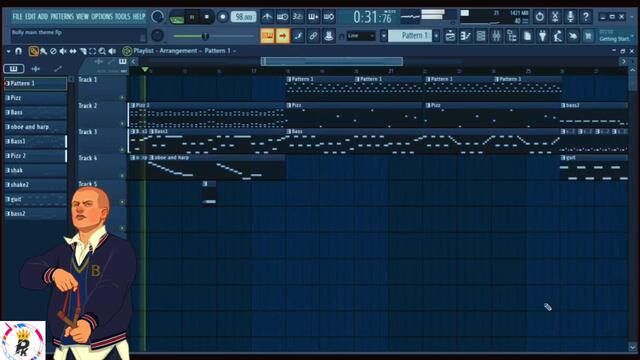Image resolution: width=640 pixels, height=360 pixels.
Task: Open the Channel rack icon
Action: (x=481, y=36)
